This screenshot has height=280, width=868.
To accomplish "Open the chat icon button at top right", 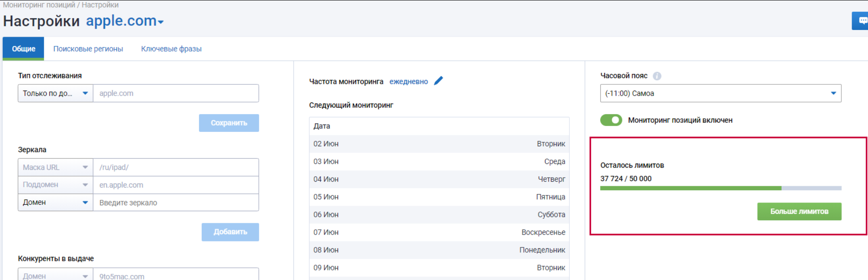I will pyautogui.click(x=860, y=21).
